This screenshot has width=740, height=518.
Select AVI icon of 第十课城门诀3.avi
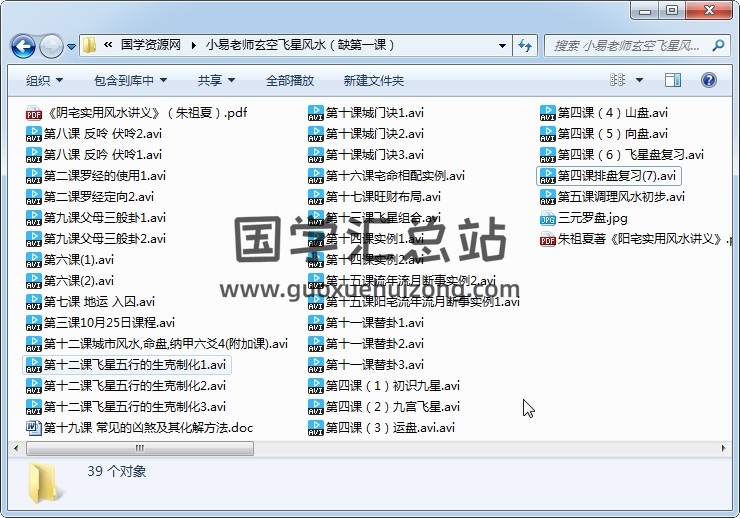click(315, 155)
